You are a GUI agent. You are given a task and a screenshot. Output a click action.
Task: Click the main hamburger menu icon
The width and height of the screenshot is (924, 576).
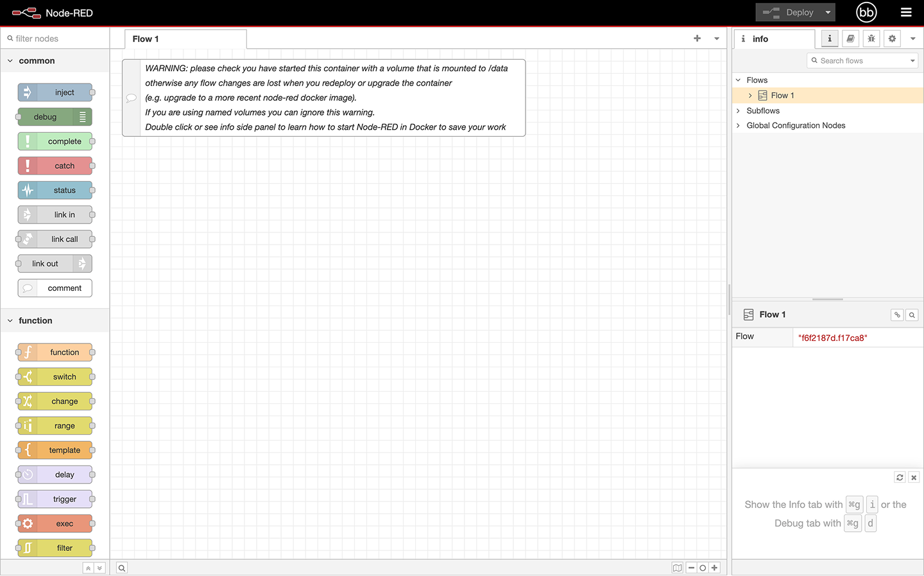pos(906,12)
